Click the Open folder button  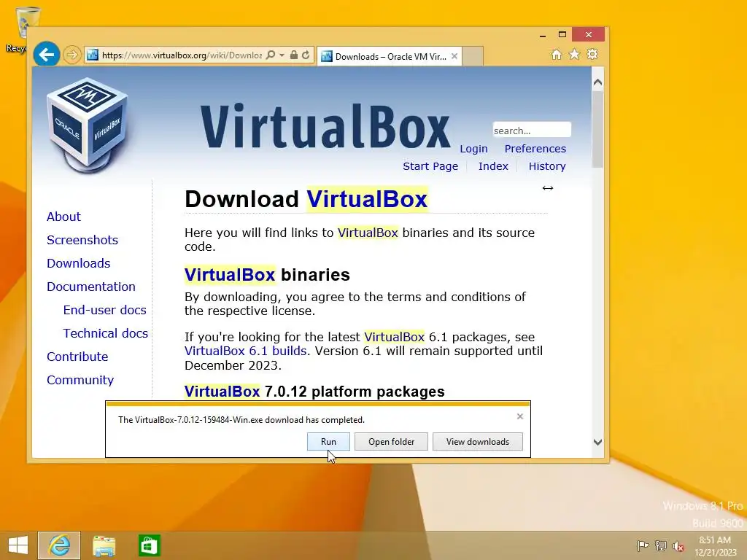[391, 441]
